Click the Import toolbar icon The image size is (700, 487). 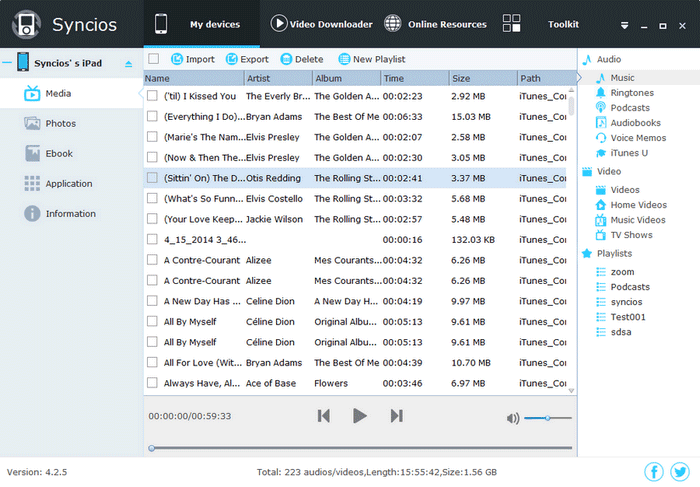[177, 59]
